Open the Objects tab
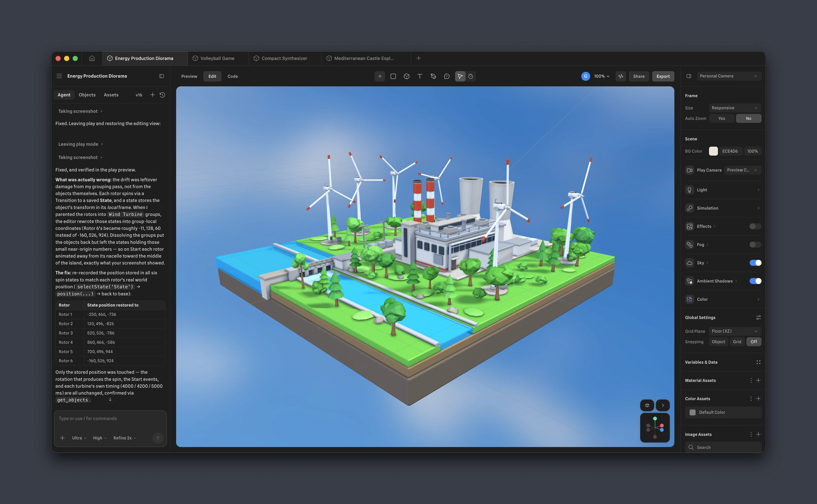Image resolution: width=817 pixels, height=504 pixels. [87, 95]
